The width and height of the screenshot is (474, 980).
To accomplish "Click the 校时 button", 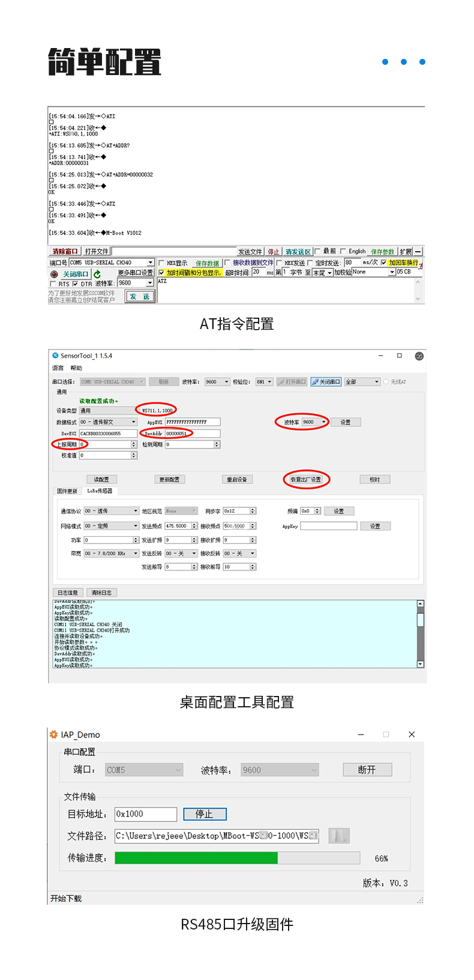I will click(x=375, y=479).
